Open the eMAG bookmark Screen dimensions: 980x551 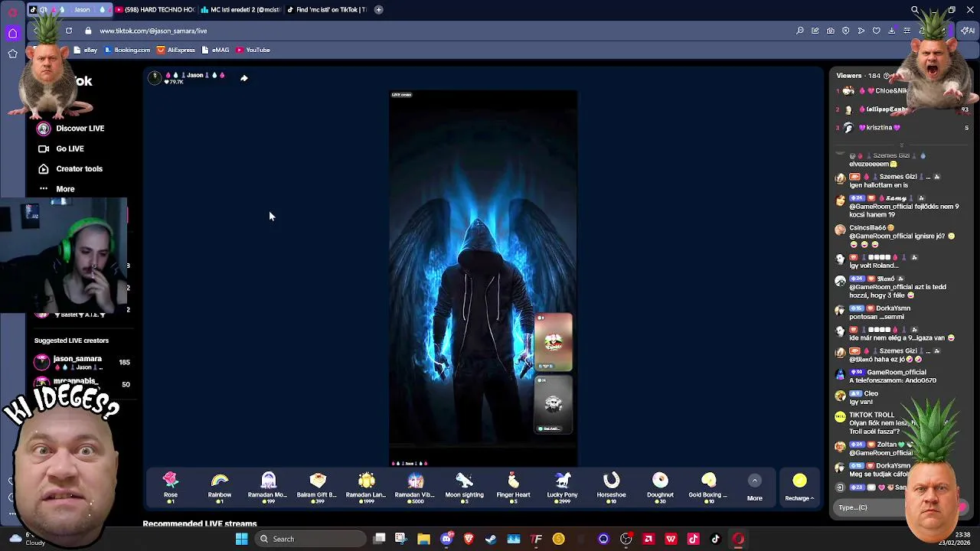point(215,50)
